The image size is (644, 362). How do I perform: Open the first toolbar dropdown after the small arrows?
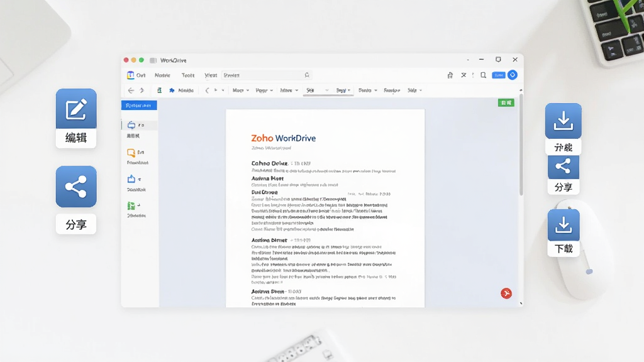click(241, 90)
